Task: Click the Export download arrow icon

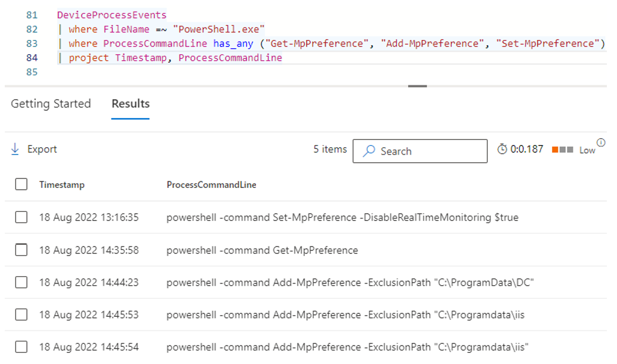Action: 14,149
